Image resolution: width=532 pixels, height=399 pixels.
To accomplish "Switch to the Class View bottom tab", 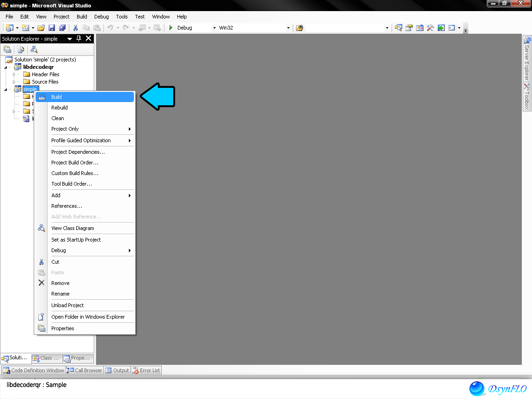I will tap(47, 358).
